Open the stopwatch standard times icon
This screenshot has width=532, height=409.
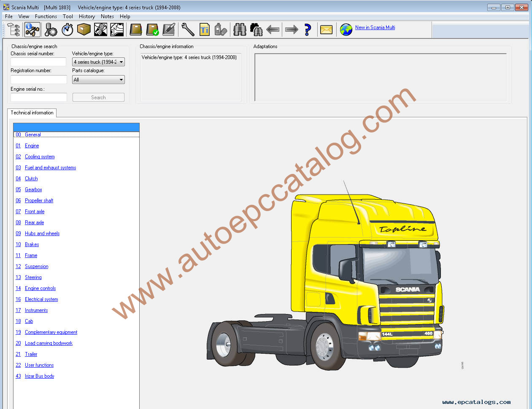(68, 30)
